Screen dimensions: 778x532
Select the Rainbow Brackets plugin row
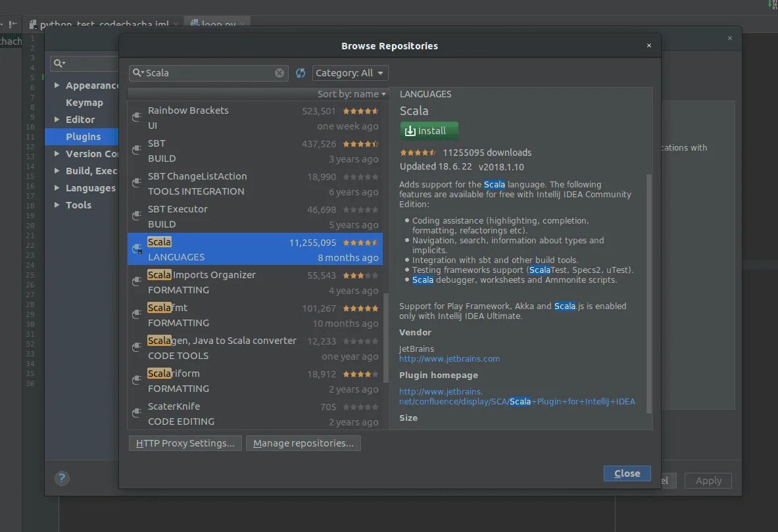click(x=255, y=118)
